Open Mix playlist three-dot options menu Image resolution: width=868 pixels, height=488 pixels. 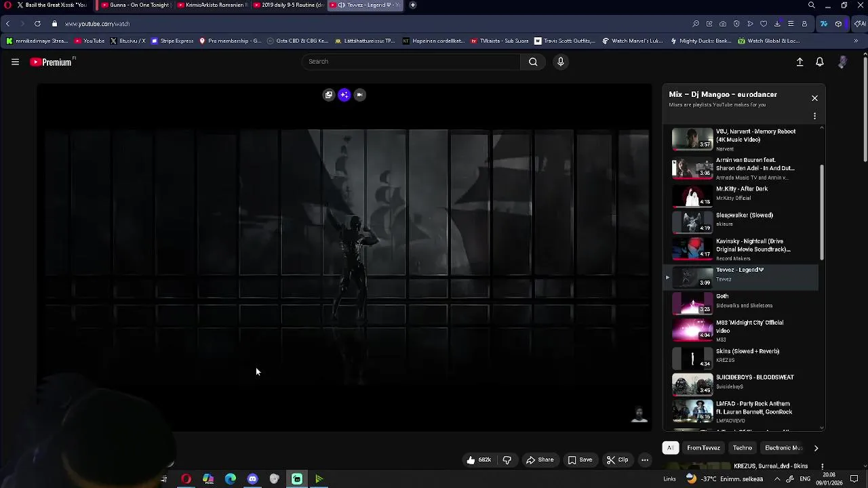[x=814, y=116]
